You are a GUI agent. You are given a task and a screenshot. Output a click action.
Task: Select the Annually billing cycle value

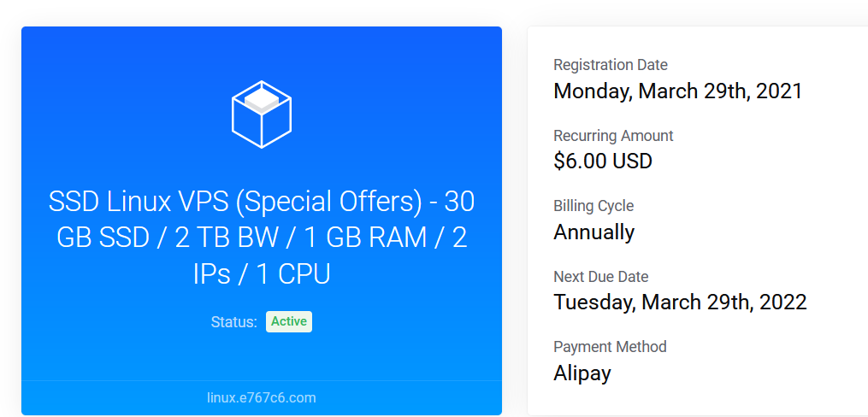(594, 232)
